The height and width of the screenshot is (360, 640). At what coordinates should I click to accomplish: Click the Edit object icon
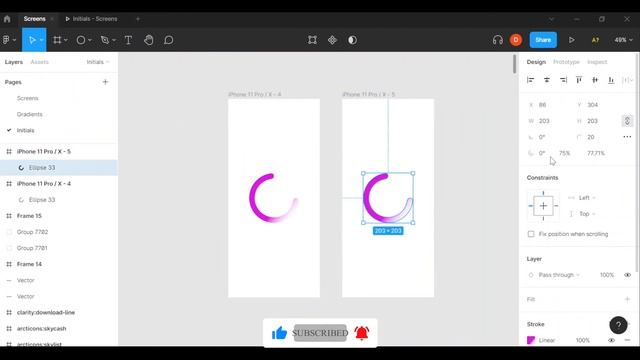tap(312, 40)
